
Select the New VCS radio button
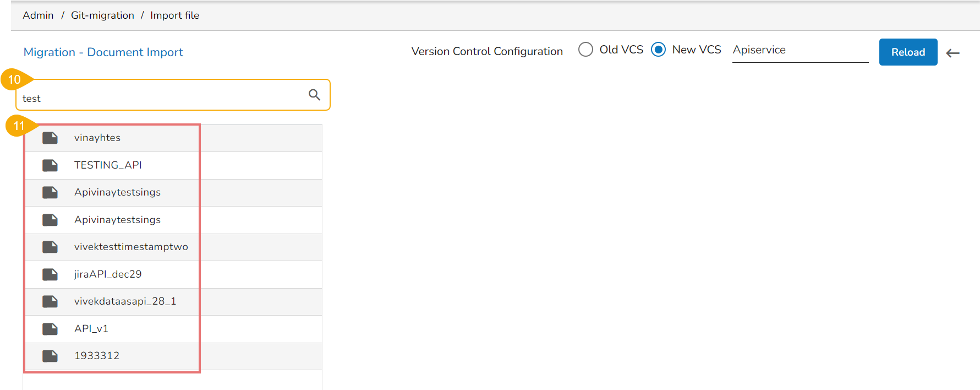pyautogui.click(x=659, y=50)
